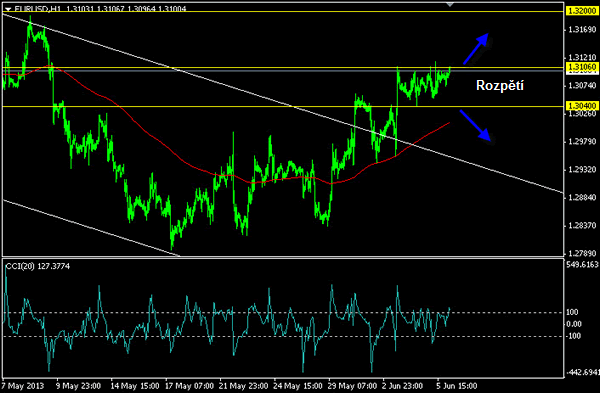Click the 1.29320 price scale value
The image size is (600, 393).
(x=582, y=170)
